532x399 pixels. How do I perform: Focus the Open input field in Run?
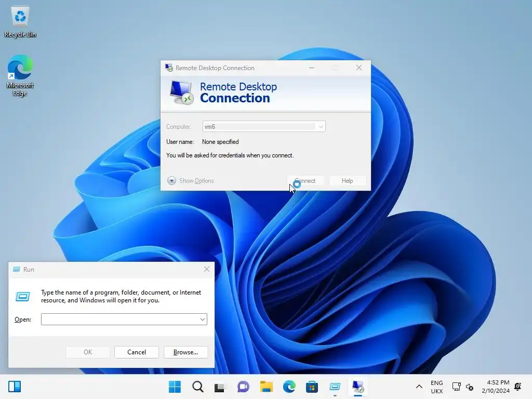pos(124,320)
